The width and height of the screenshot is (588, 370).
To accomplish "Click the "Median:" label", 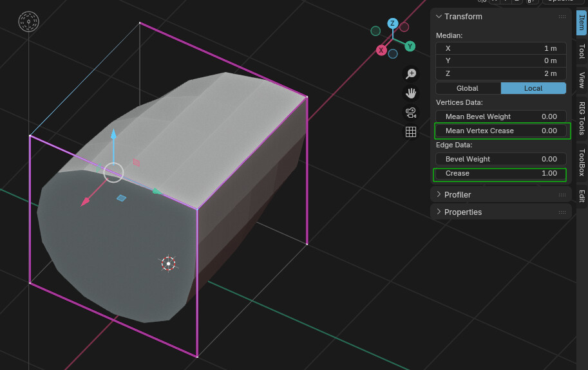I will click(450, 35).
